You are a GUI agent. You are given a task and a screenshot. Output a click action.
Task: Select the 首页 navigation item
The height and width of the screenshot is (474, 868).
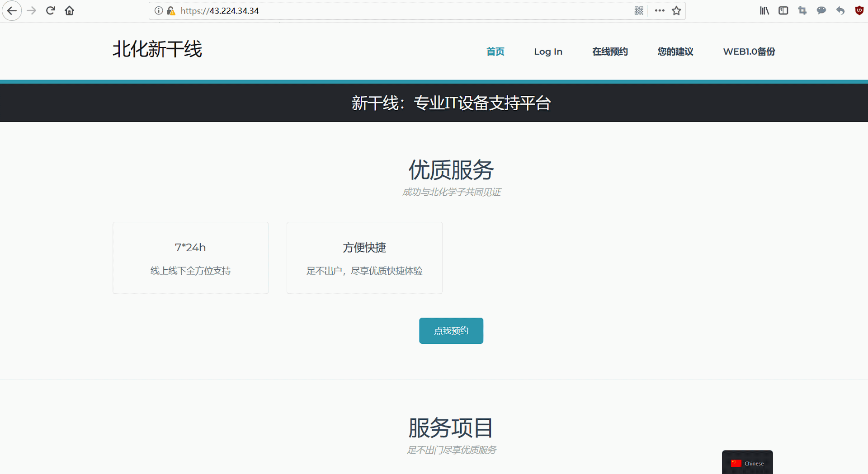pyautogui.click(x=495, y=52)
